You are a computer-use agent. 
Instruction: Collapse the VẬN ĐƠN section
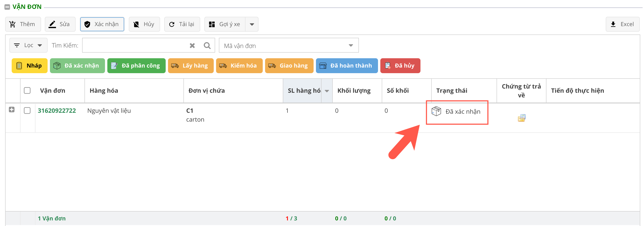click(7, 7)
